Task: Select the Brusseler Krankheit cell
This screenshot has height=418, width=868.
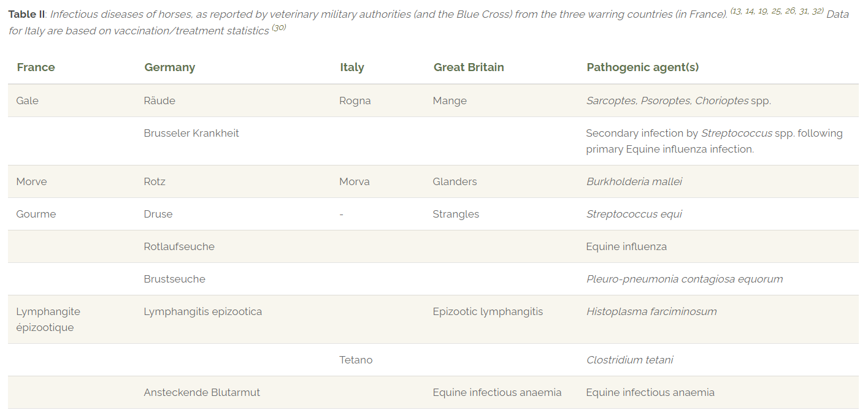Action: pyautogui.click(x=191, y=133)
